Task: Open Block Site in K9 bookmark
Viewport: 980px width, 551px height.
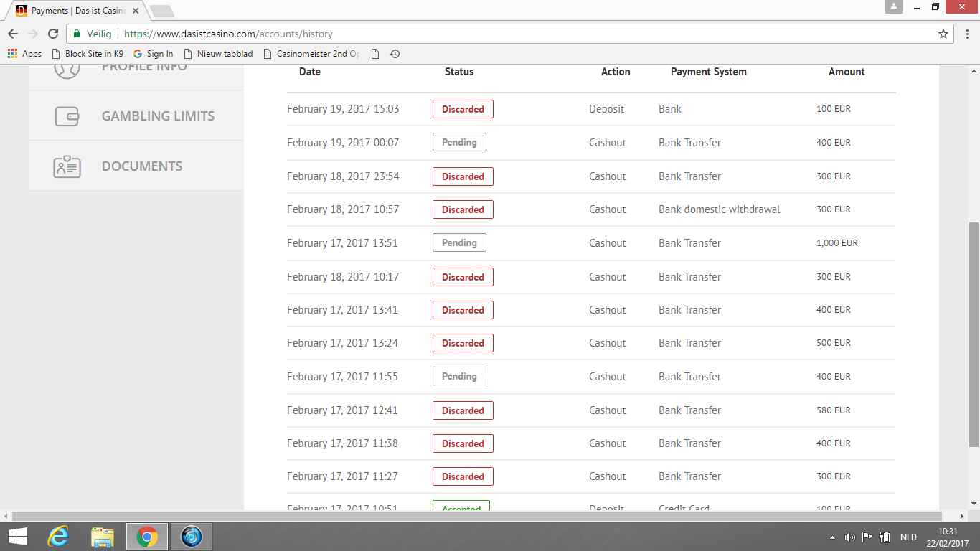Action: (87, 54)
